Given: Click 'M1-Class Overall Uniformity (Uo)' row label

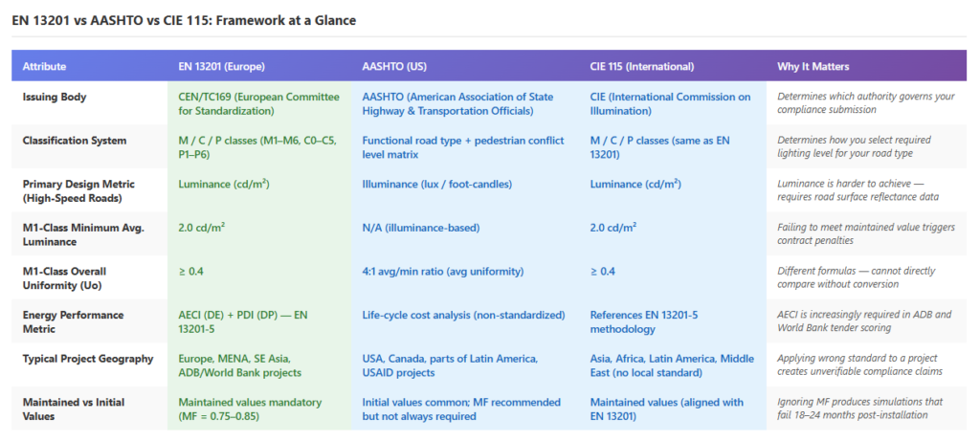Looking at the screenshot, I should [x=65, y=278].
